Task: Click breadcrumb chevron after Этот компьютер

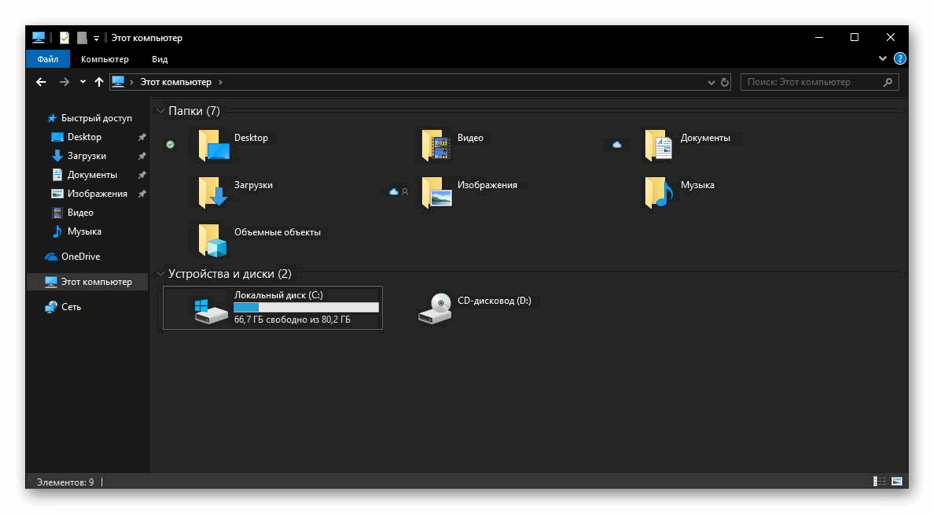Action: click(220, 82)
